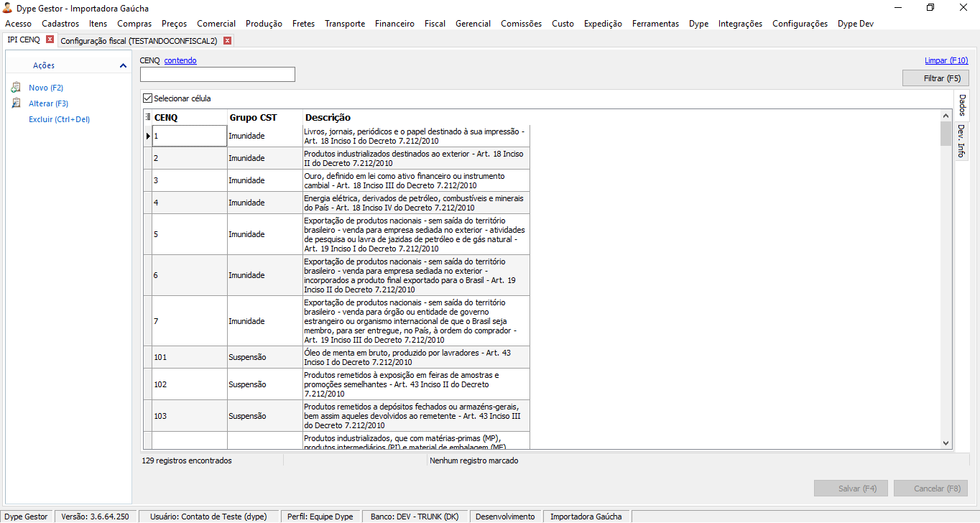This screenshot has height=523, width=980.
Task: Toggle the Selecionar célula checkbox
Action: click(x=148, y=98)
